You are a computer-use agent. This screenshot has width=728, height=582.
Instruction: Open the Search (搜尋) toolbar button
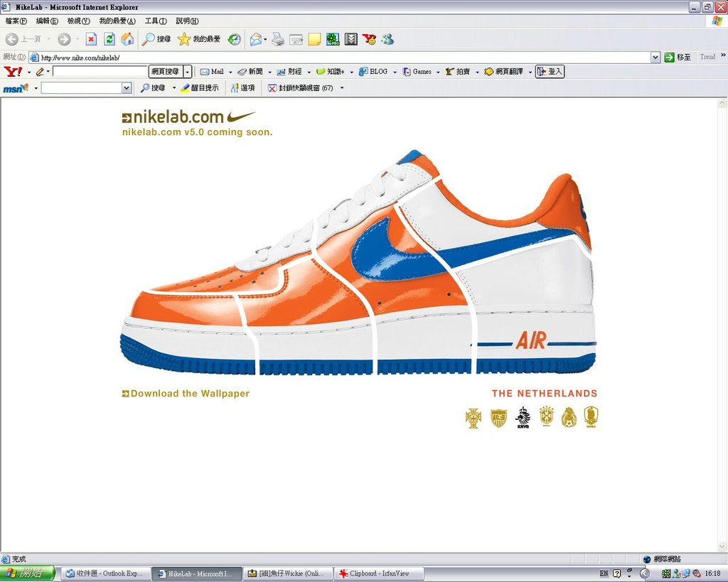[156, 40]
